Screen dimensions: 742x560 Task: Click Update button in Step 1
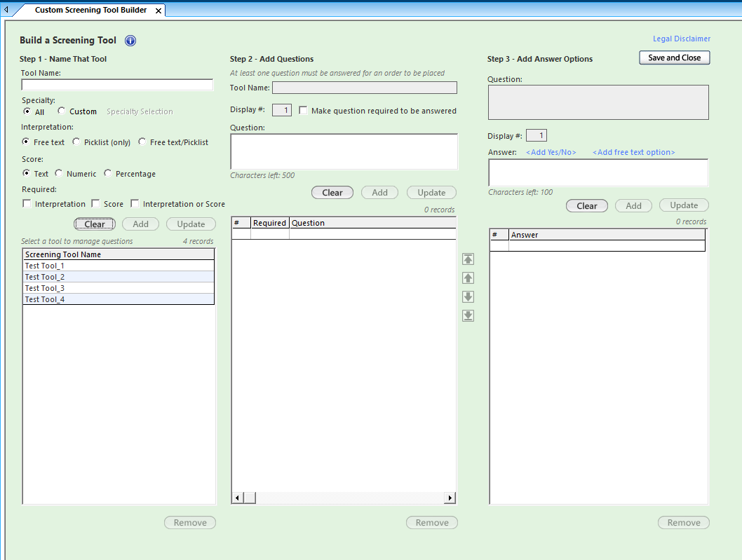point(191,224)
